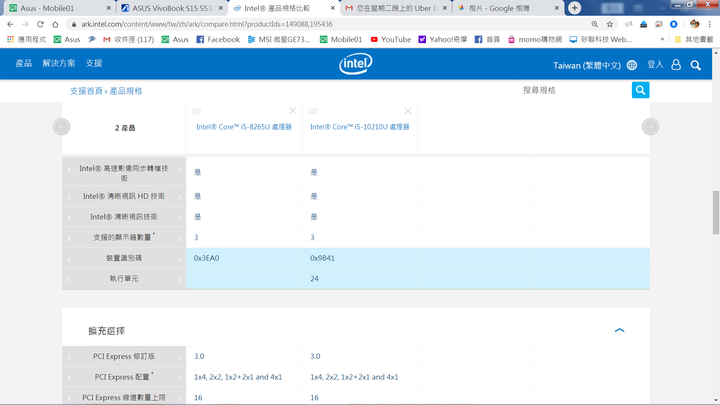Open the Apps bookmark shortcut
Screen dimensions: 720x405
coord(26,39)
